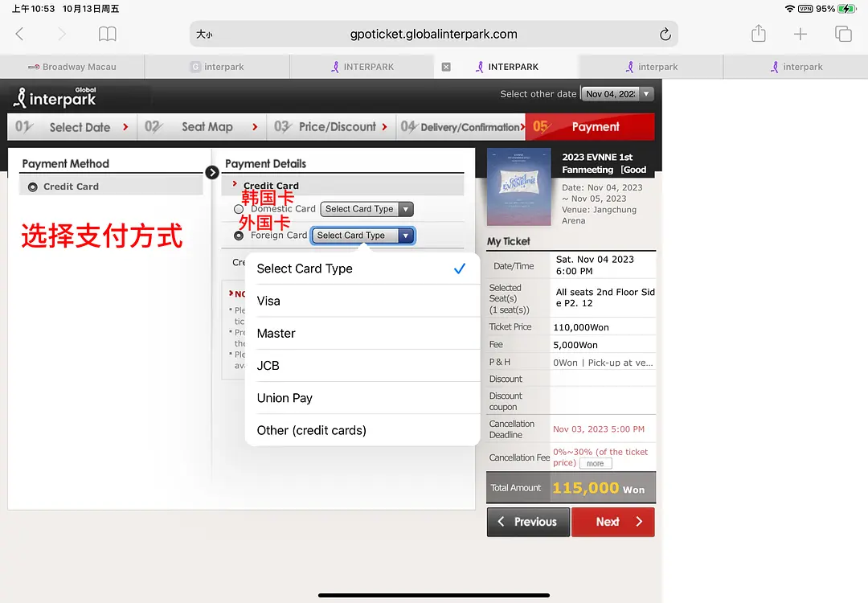Switch to the first lowercase interpark tab
Screen dimensions: 868x603
point(217,67)
